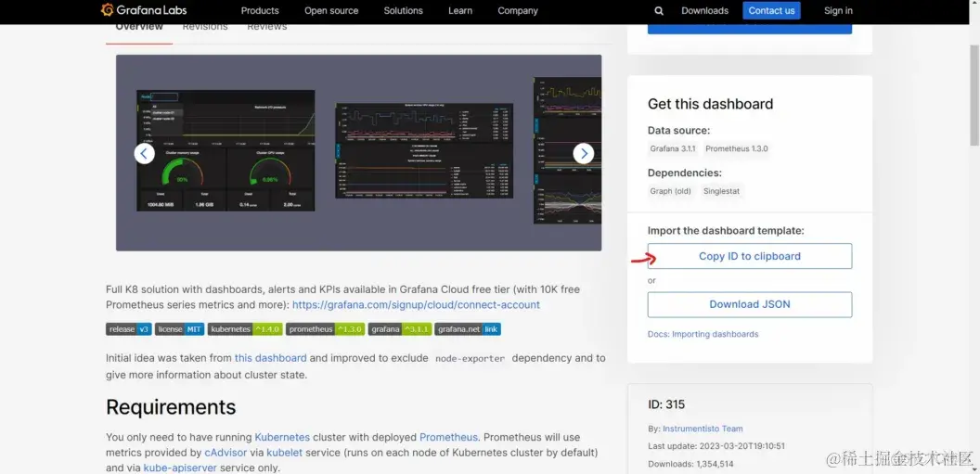The height and width of the screenshot is (474, 980).
Task: Click the Contact us button
Action: [x=771, y=10]
